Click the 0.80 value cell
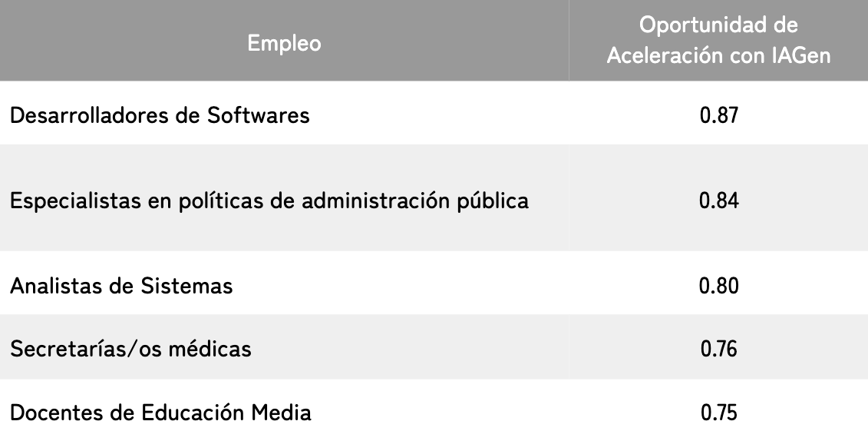 tap(719, 287)
